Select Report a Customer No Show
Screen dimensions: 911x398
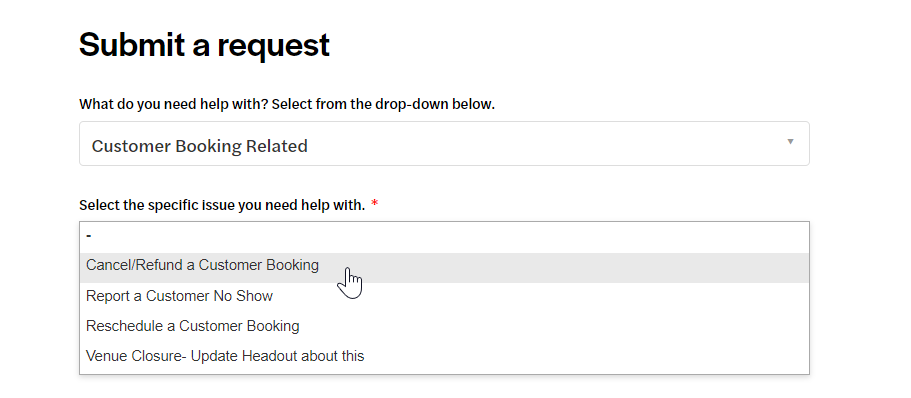(x=444, y=296)
